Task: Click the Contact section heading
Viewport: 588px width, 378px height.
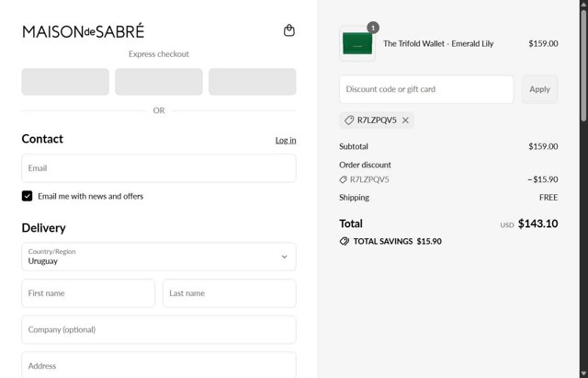Action: (42, 139)
